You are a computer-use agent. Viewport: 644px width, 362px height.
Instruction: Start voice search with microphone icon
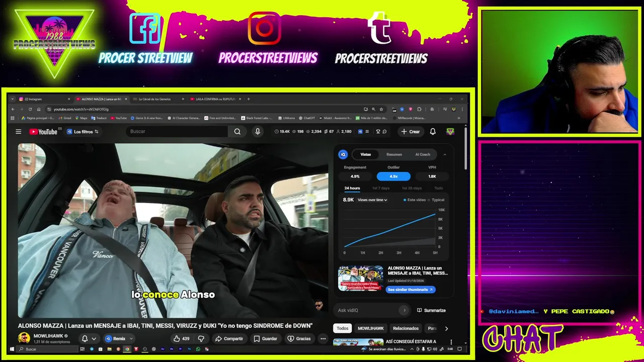coord(258,132)
